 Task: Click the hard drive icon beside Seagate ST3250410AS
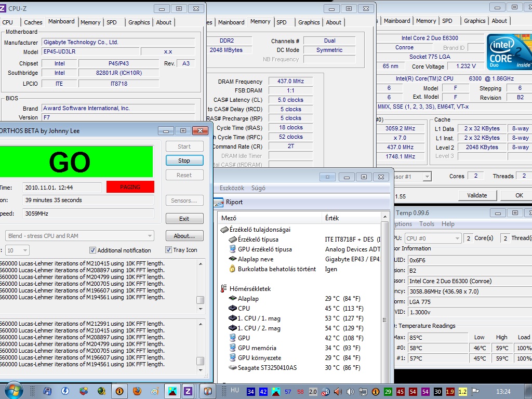tap(232, 367)
